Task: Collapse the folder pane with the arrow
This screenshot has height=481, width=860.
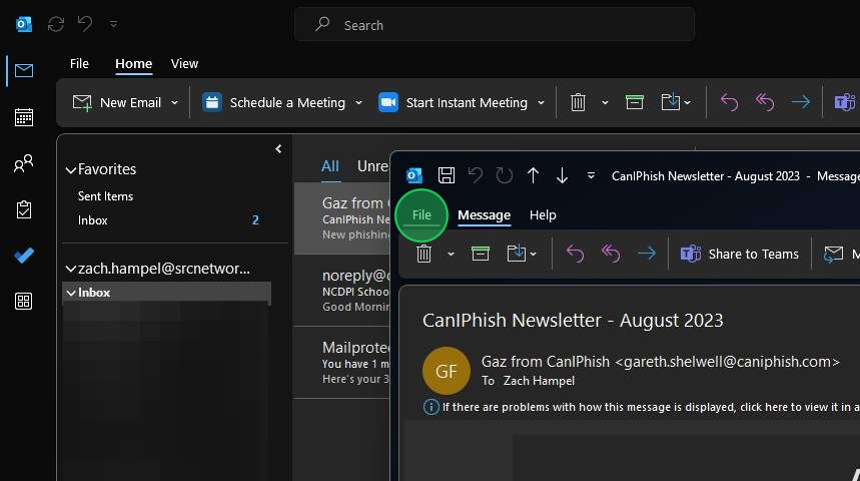Action: click(278, 149)
